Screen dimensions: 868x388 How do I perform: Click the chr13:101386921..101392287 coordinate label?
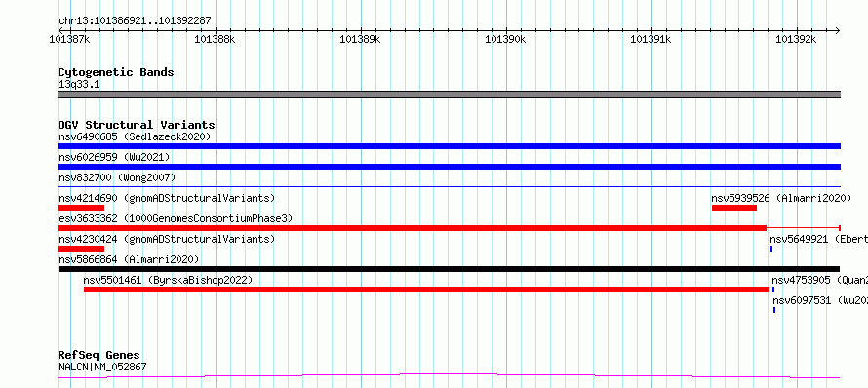(x=135, y=21)
